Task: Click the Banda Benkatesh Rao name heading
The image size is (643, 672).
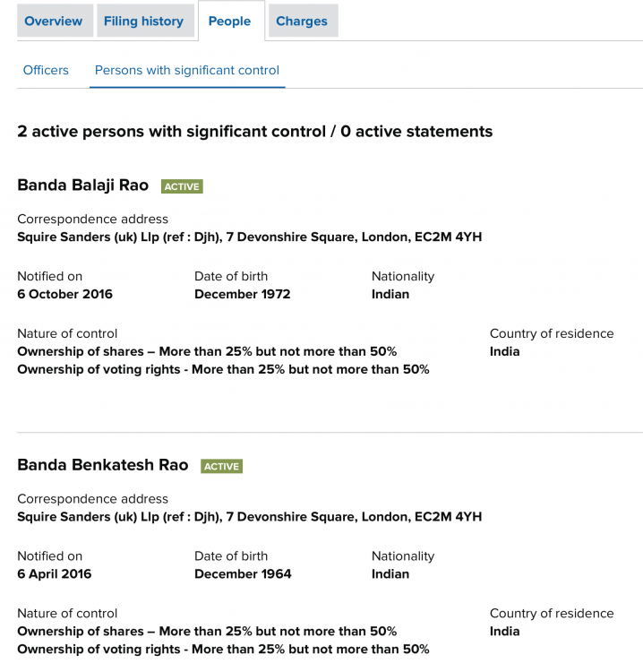Action: 103,465
